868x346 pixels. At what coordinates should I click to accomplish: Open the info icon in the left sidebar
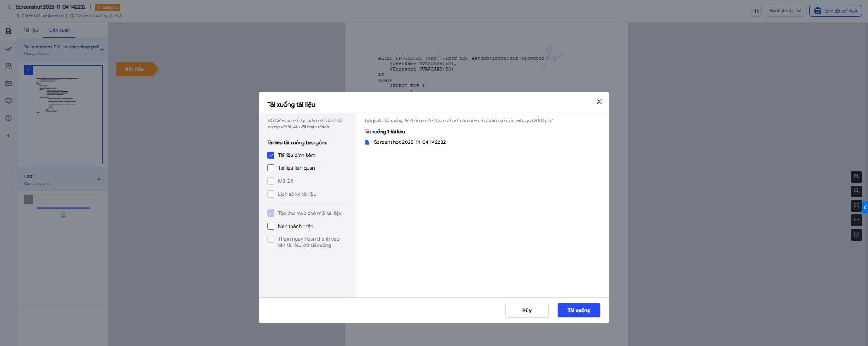pyautogui.click(x=9, y=118)
